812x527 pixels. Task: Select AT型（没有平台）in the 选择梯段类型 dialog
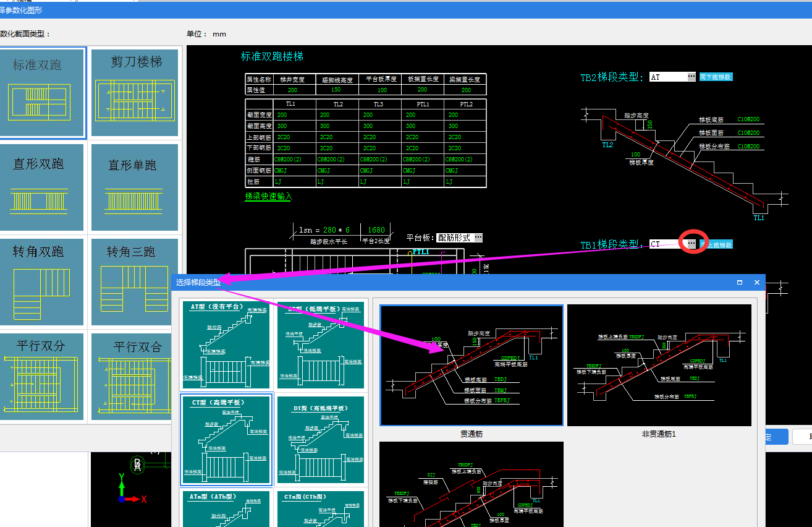227,345
